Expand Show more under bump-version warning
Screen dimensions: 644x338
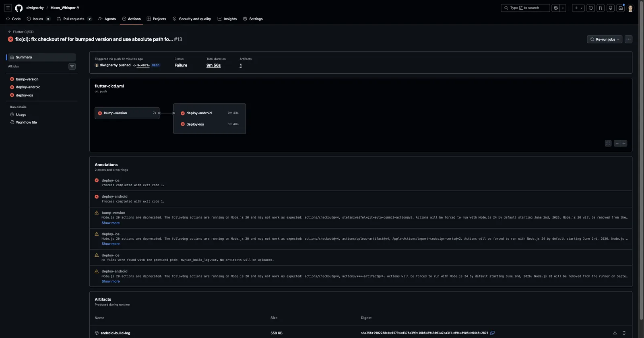[x=111, y=223]
